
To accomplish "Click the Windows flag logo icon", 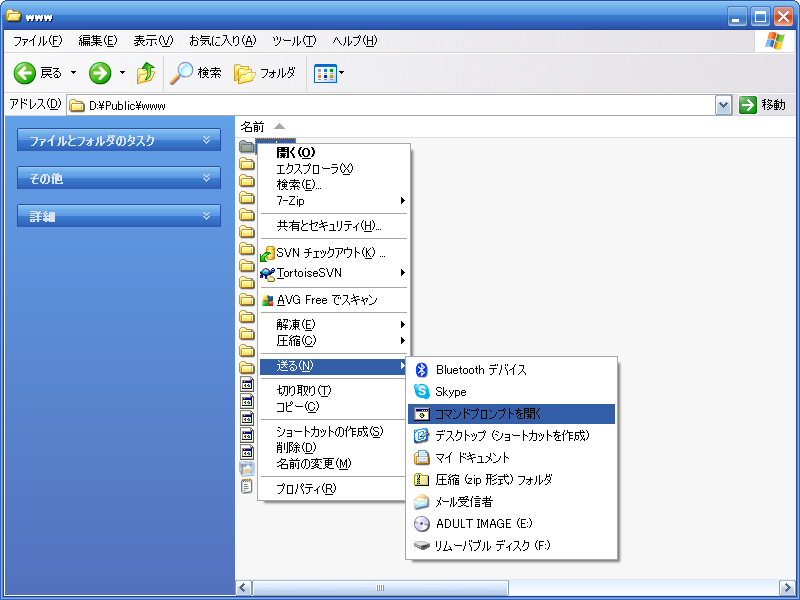I will (x=774, y=41).
